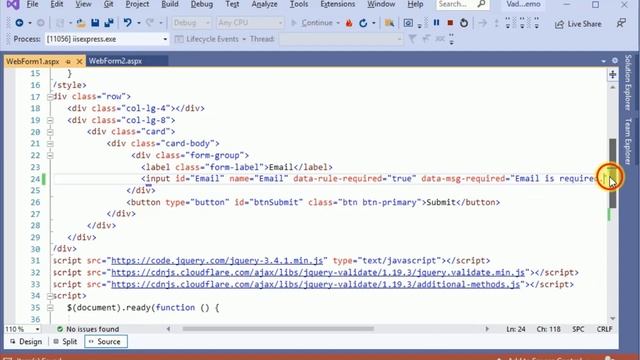
Task: Collapse the form-group div at line 22
Action: [x=50, y=156]
